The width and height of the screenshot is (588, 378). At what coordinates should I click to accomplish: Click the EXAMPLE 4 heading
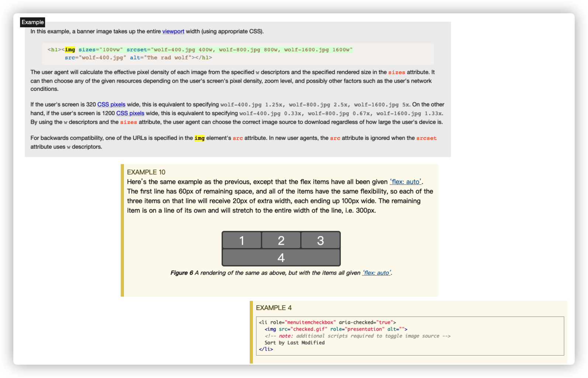click(x=274, y=308)
